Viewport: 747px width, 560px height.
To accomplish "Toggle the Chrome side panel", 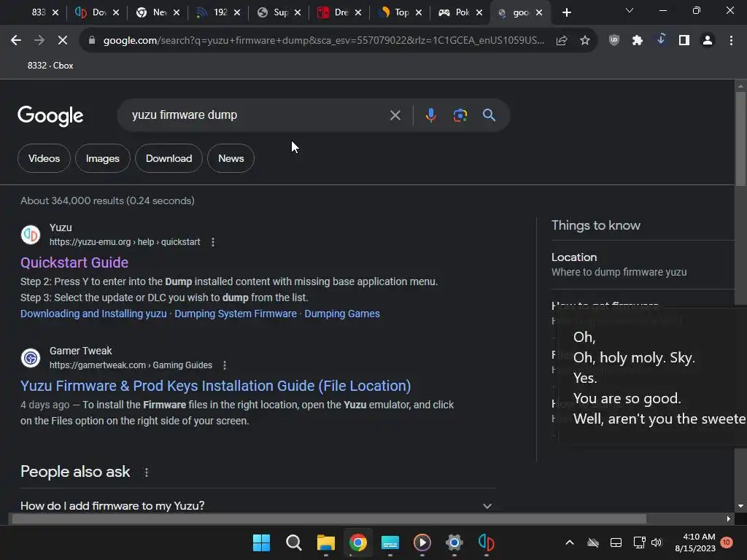I will click(x=684, y=41).
